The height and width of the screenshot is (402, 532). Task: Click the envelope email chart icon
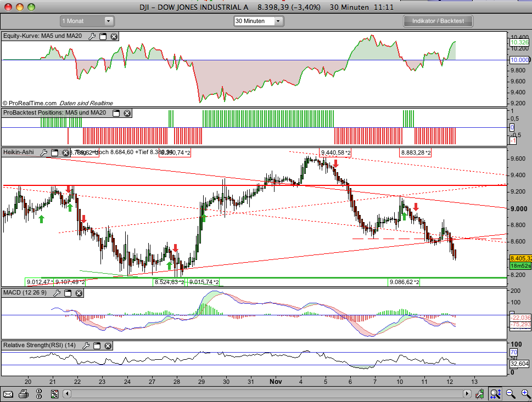tap(8, 394)
